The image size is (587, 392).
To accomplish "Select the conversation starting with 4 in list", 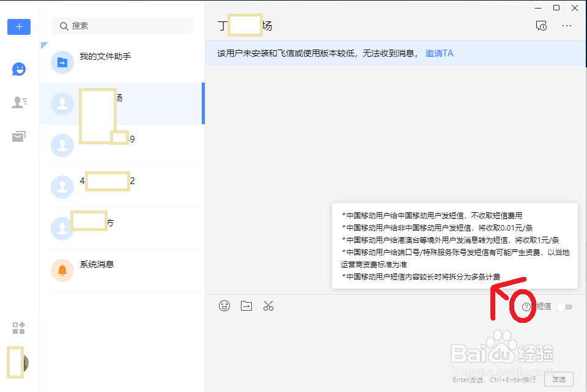I will pyautogui.click(x=122, y=181).
